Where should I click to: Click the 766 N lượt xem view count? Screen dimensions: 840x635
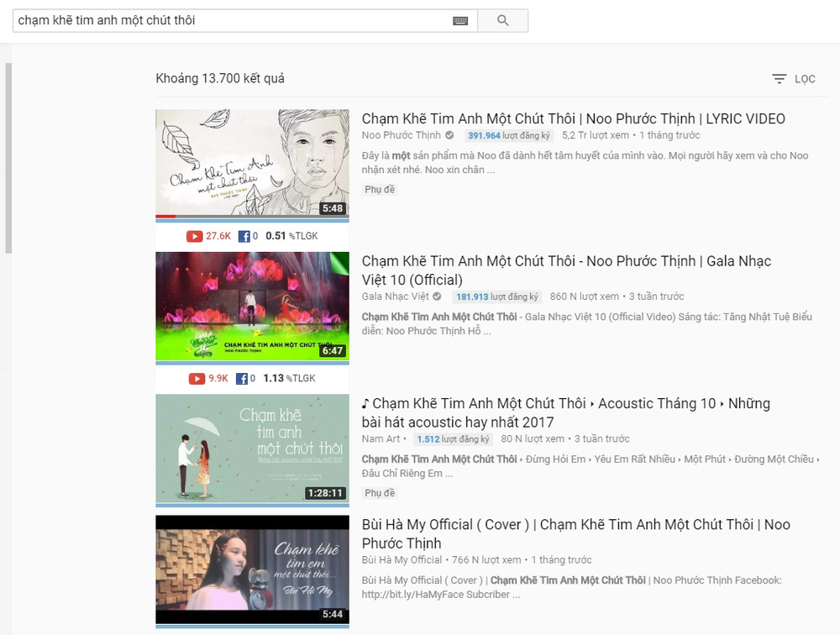486,560
